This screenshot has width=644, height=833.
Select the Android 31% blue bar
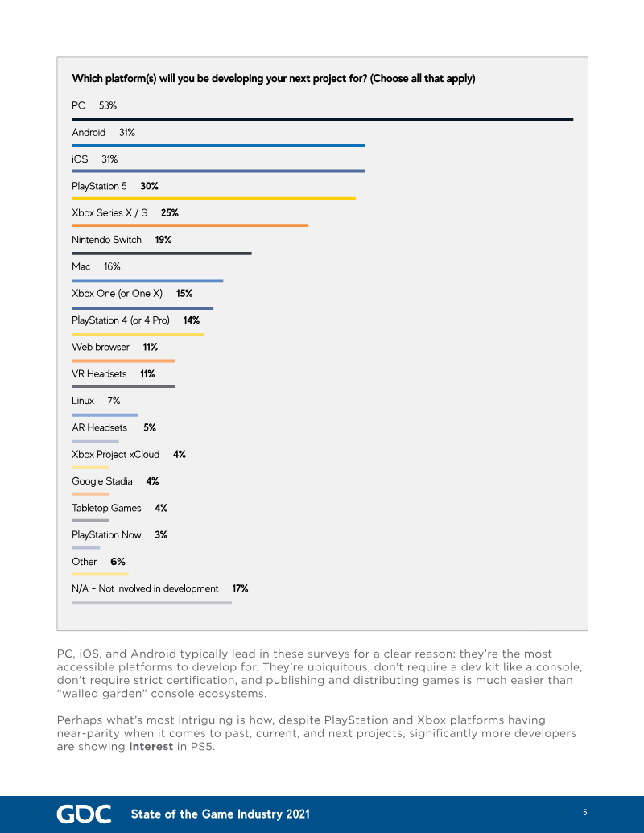coord(218,145)
